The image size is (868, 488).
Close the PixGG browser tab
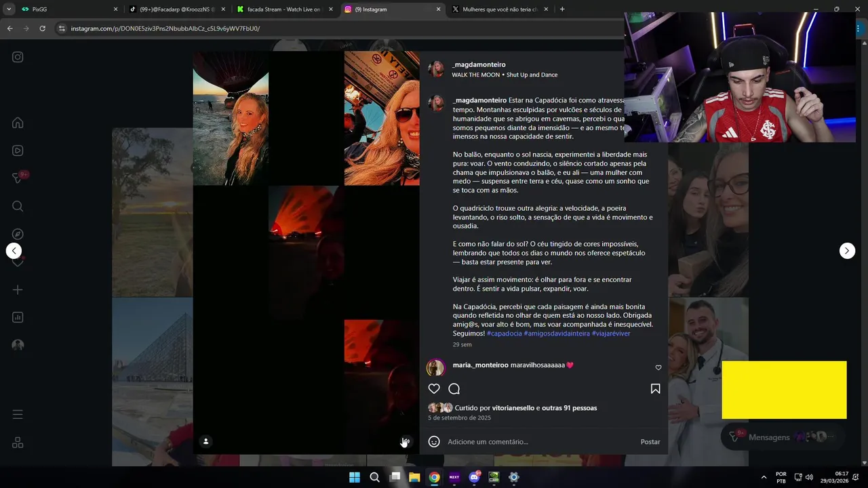coord(115,9)
